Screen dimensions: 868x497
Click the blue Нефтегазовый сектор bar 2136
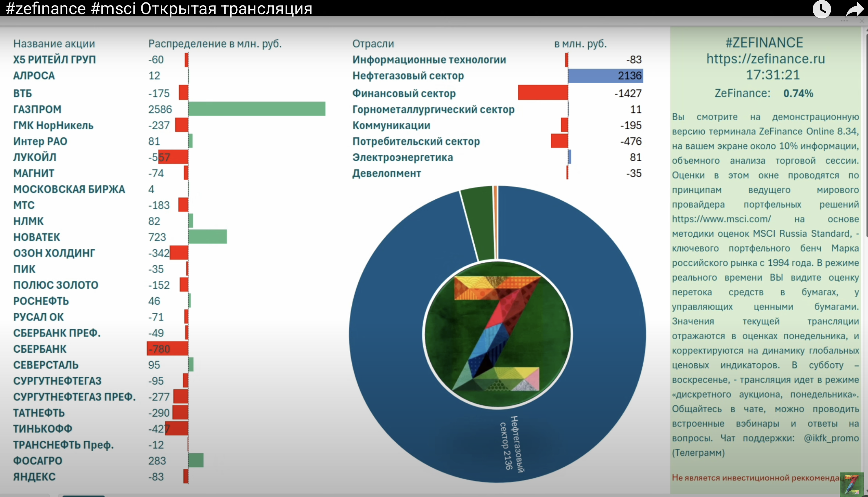pos(606,76)
